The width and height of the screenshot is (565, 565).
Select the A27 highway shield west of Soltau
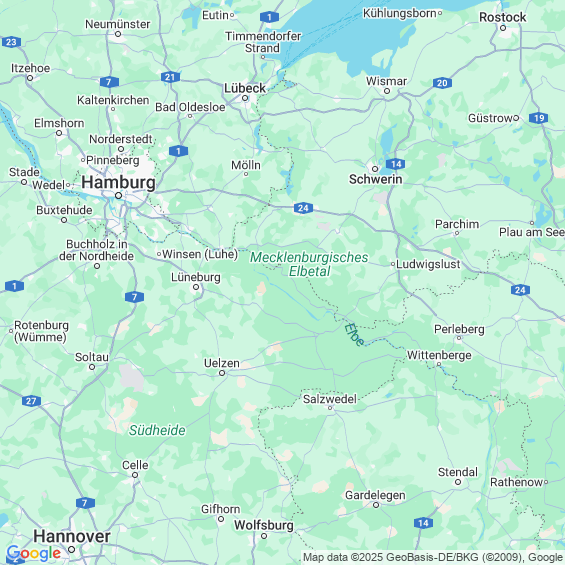[x=31, y=401]
